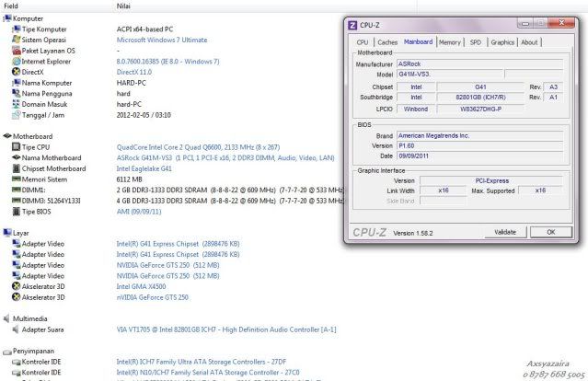
Task: Close the CPU-Z window
Action: (561, 23)
